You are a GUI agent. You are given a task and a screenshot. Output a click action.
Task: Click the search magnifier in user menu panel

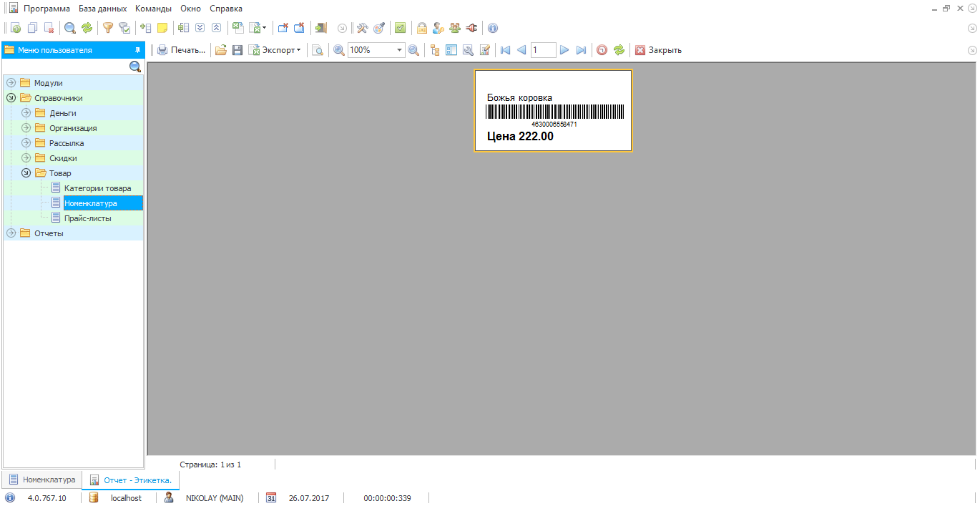pyautogui.click(x=135, y=67)
